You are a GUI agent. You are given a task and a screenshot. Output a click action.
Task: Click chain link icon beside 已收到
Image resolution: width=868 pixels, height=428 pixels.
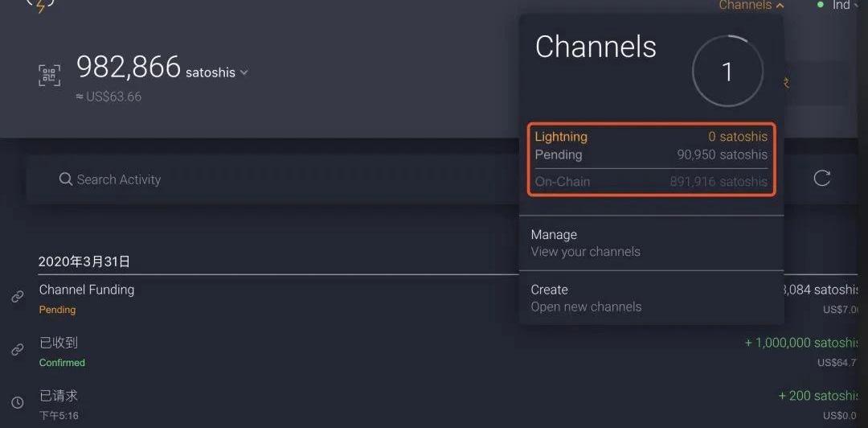point(18,350)
